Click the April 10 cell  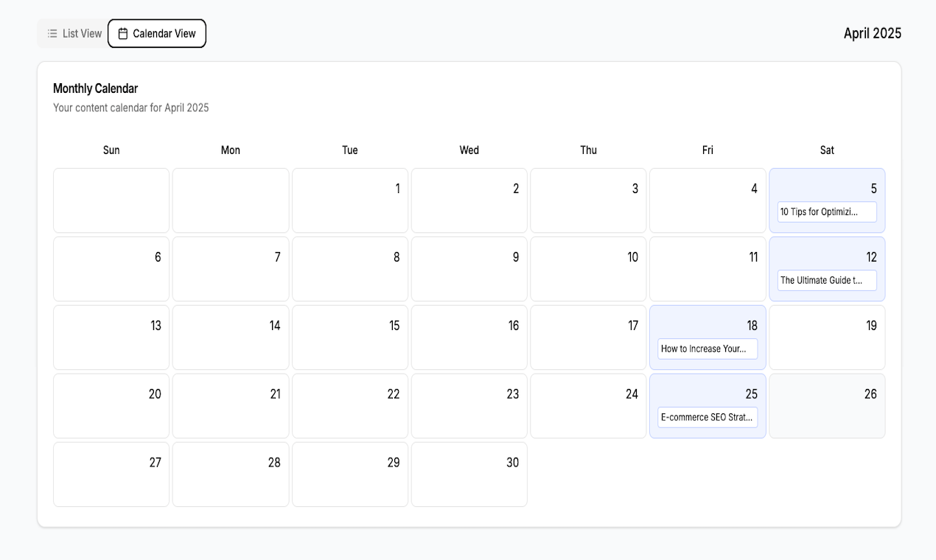(x=588, y=269)
